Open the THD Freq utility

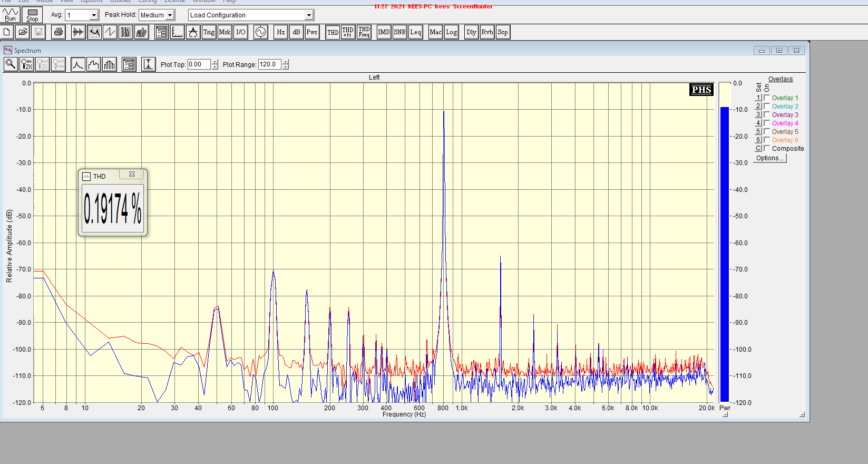tap(364, 32)
